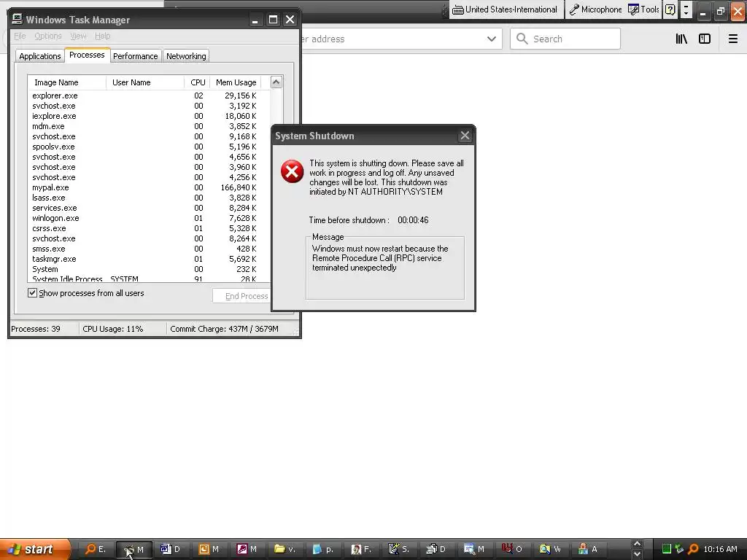Select the System process row
Image resolution: width=747 pixels, height=560 pixels.
(149, 269)
